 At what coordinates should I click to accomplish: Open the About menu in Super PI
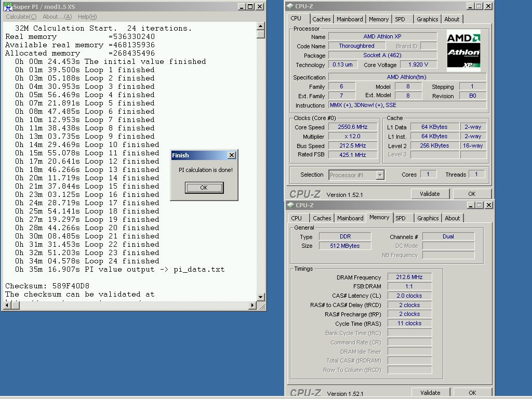pyautogui.click(x=57, y=17)
